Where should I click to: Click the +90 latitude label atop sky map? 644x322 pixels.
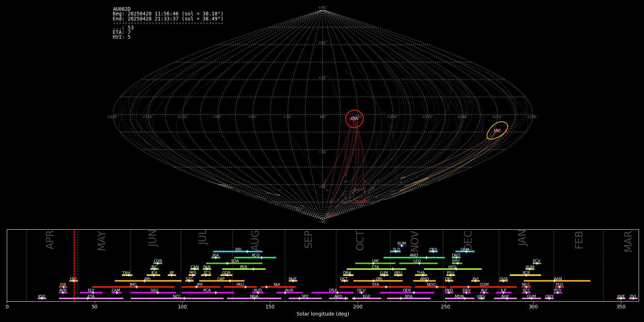pos(322,8)
